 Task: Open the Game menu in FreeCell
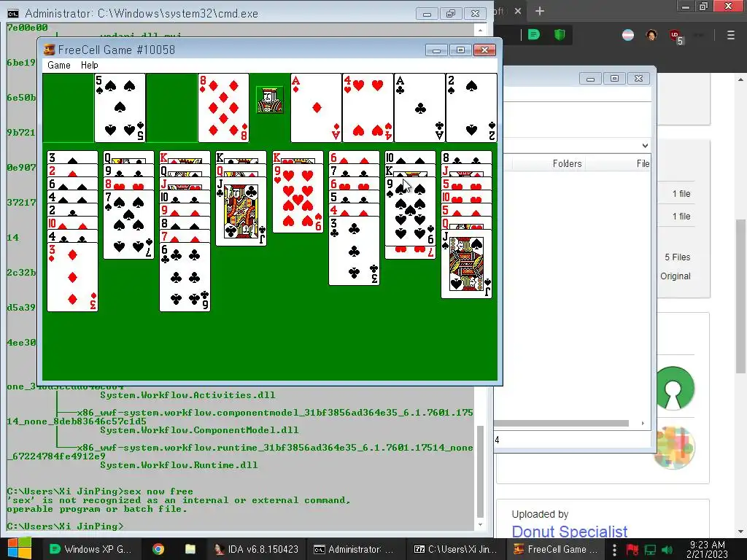(59, 65)
